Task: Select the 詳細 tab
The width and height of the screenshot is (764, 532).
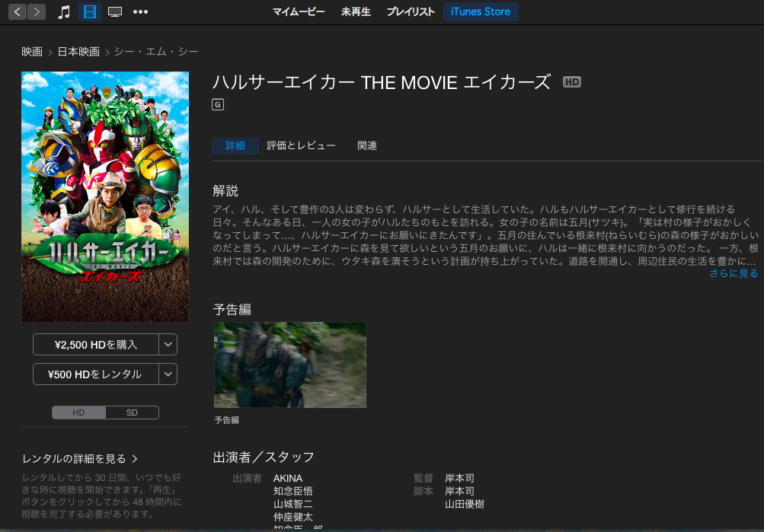Action: 235,145
